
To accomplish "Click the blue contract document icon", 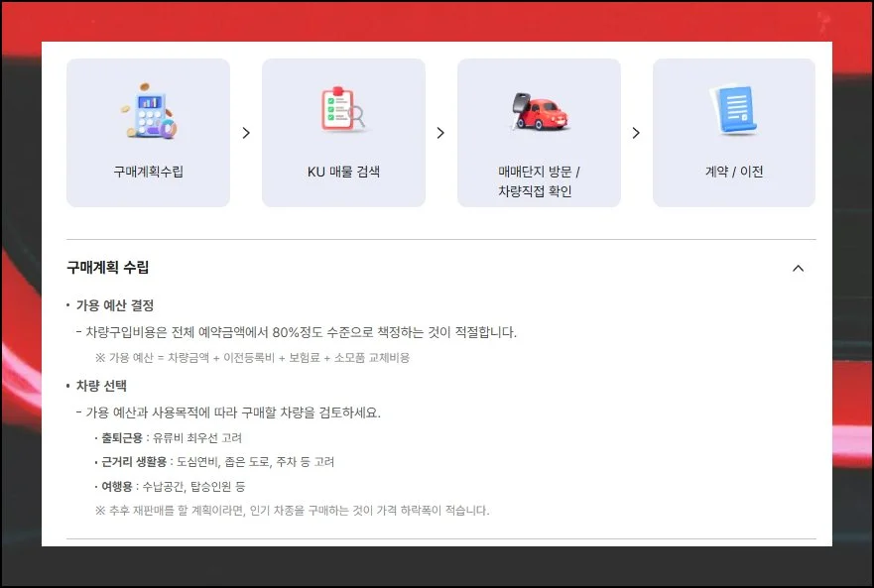I will click(733, 111).
